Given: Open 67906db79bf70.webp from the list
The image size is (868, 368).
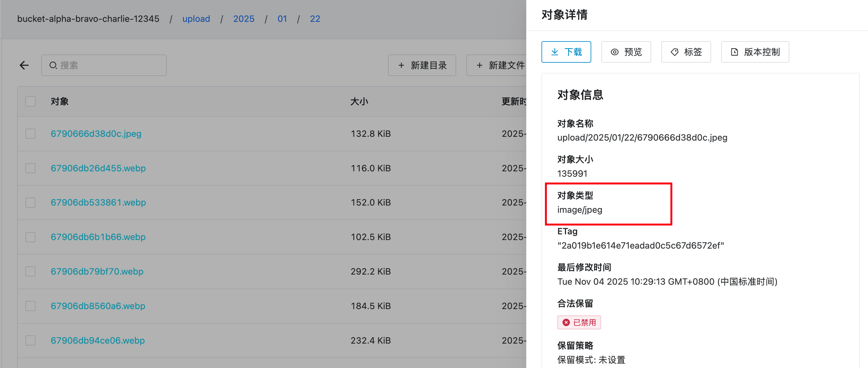Looking at the screenshot, I should point(97,271).
